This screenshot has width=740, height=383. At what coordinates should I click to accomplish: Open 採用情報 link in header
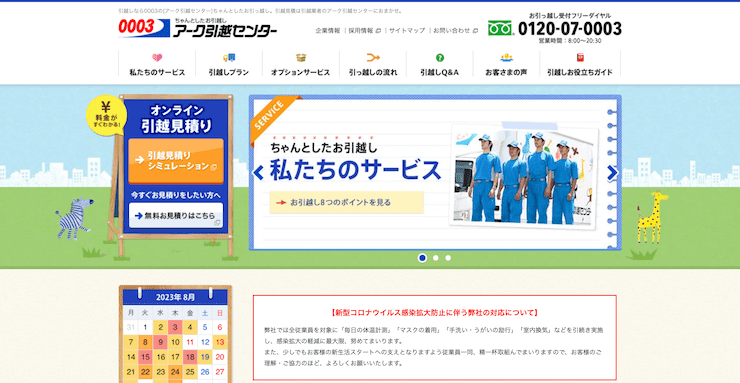364,30
